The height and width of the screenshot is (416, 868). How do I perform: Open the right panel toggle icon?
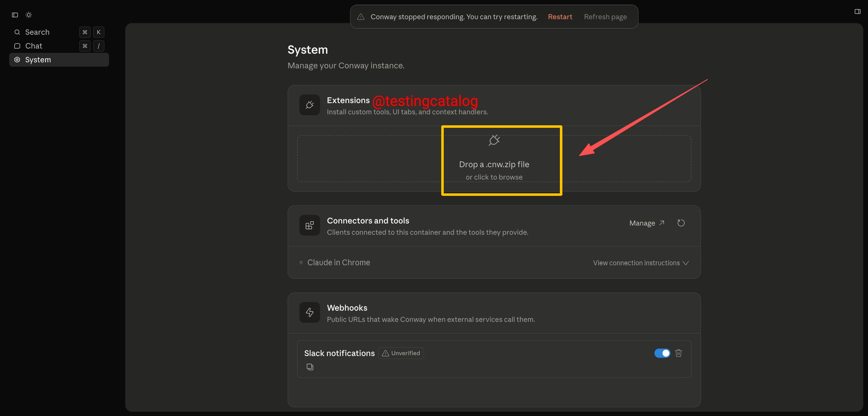(x=857, y=12)
